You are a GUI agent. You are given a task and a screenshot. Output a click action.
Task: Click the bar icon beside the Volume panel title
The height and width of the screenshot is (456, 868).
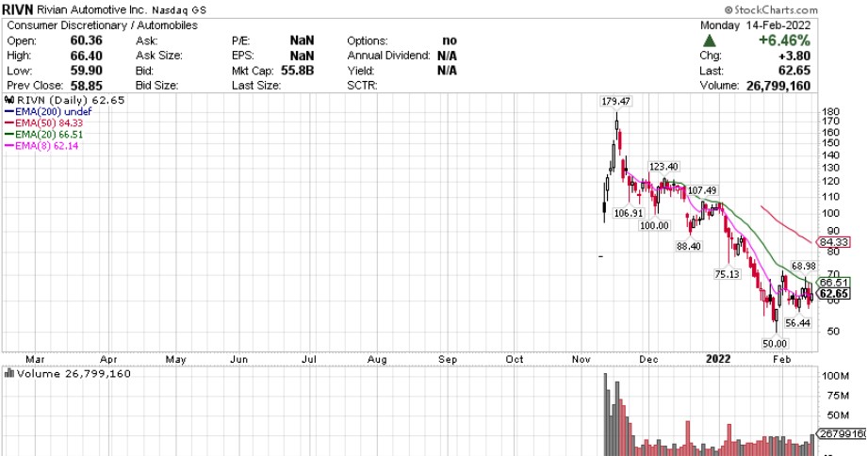pos(9,373)
